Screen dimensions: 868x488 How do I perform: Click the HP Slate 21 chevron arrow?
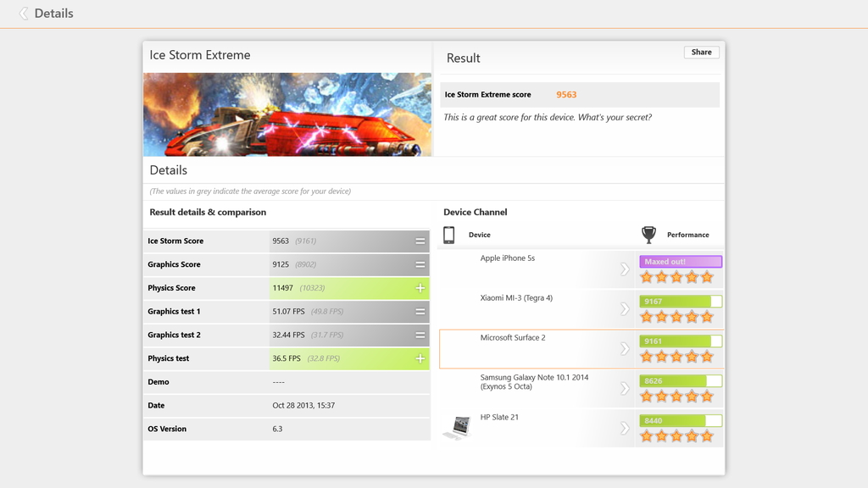pyautogui.click(x=625, y=428)
